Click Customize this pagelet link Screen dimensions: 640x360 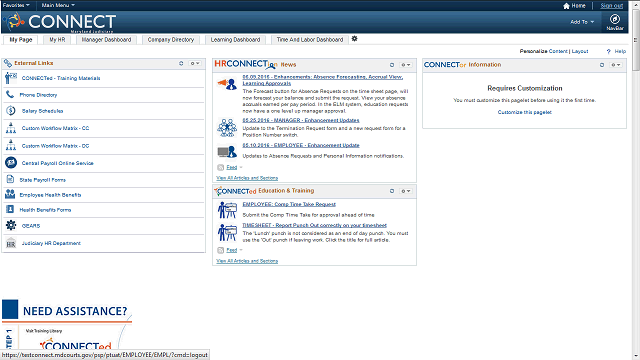524,112
